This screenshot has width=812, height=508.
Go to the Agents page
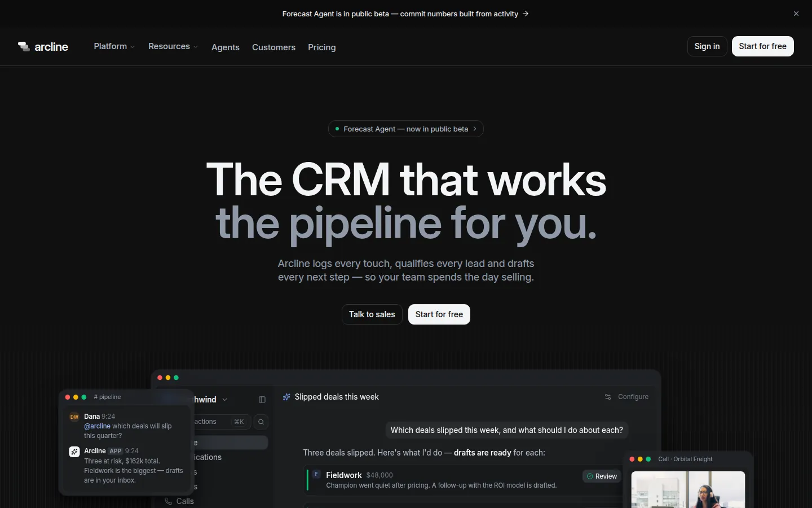coord(226,47)
